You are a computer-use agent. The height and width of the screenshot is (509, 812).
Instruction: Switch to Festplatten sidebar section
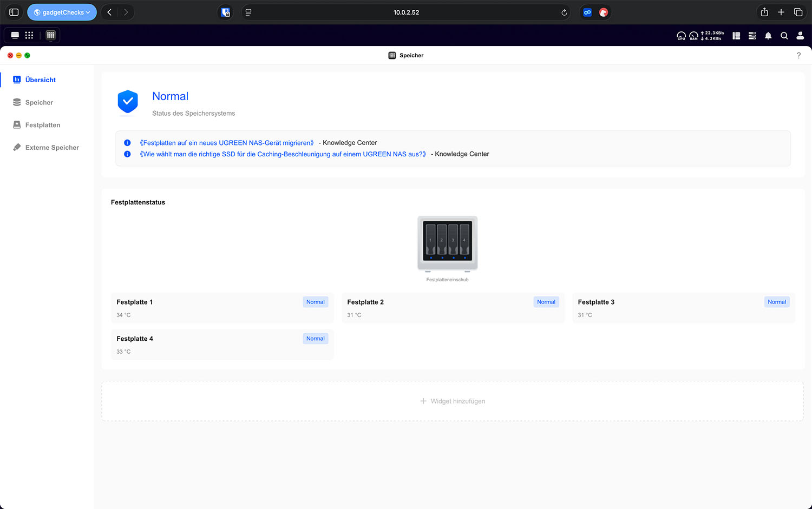tap(42, 125)
